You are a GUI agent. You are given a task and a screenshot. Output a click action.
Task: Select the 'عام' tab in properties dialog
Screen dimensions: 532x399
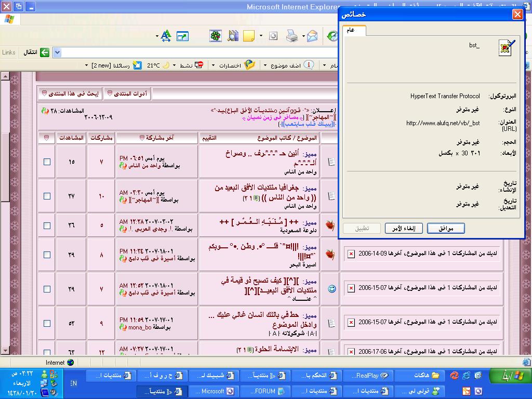click(x=353, y=30)
